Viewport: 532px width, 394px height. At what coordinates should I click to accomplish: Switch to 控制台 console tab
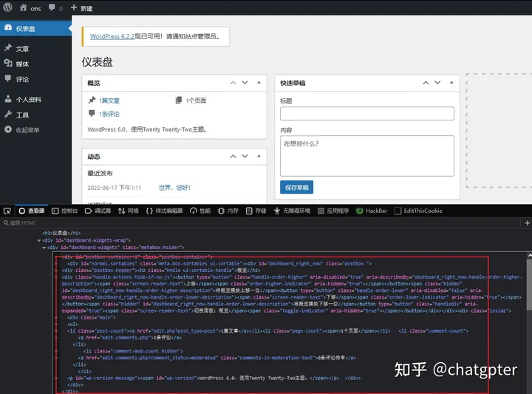[x=64, y=211]
